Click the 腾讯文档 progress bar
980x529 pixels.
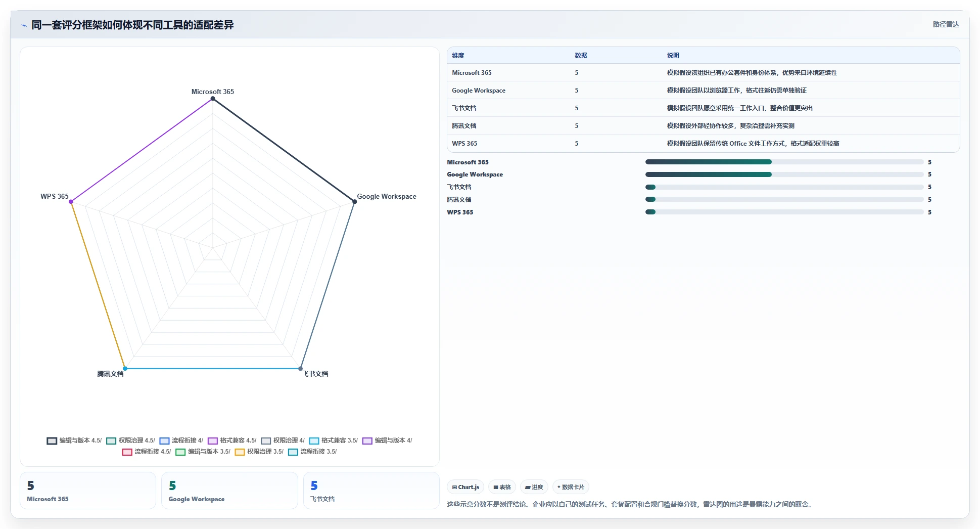pyautogui.click(x=784, y=199)
